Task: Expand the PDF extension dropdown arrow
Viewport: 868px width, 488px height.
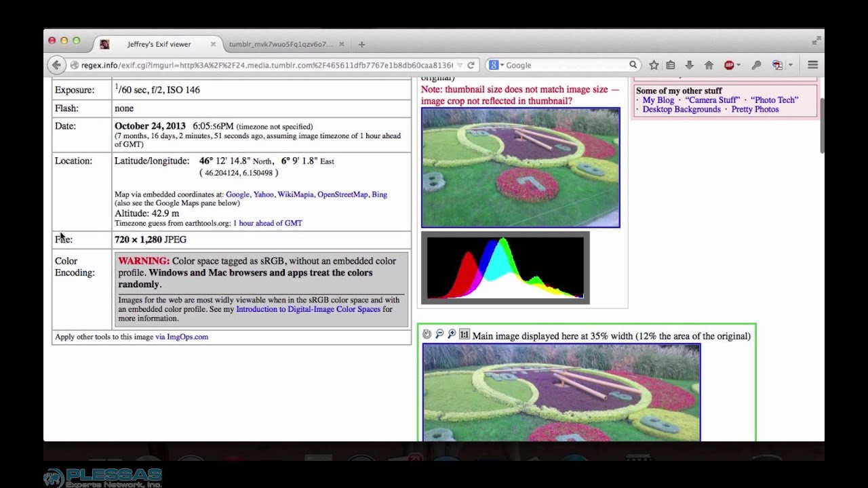Action: pos(789,65)
